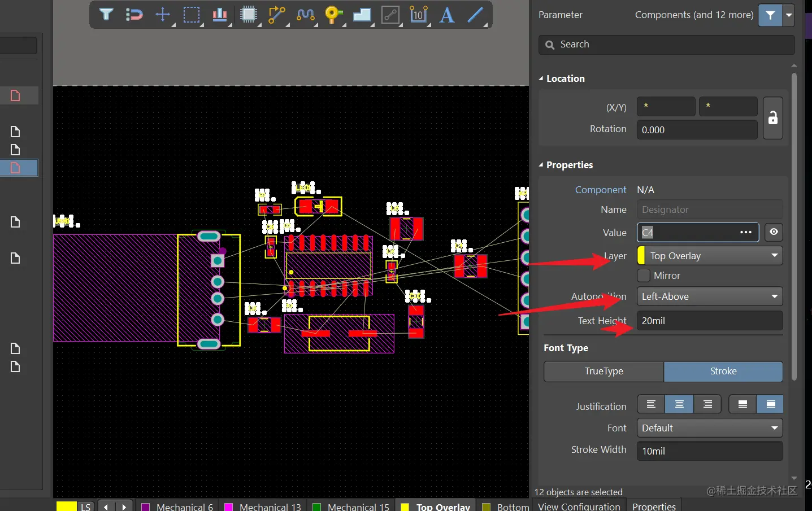Screen dimensions: 812x511
Task: Set justification to right align
Action: 707,404
